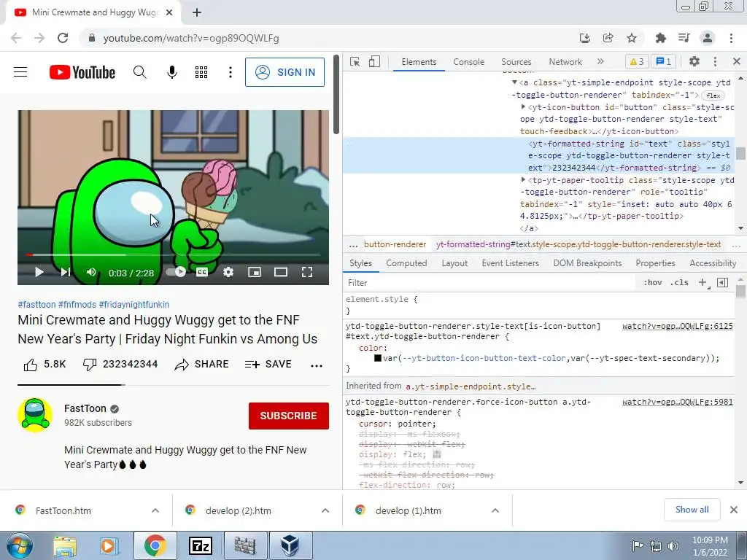Collapse the a.yt-simple-endpoint element node

click(x=514, y=82)
